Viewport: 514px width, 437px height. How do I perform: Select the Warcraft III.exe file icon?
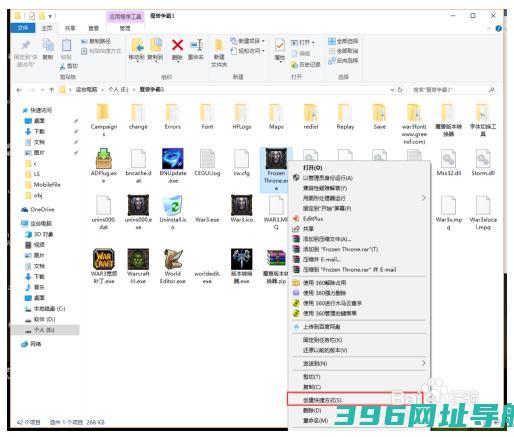coord(138,259)
